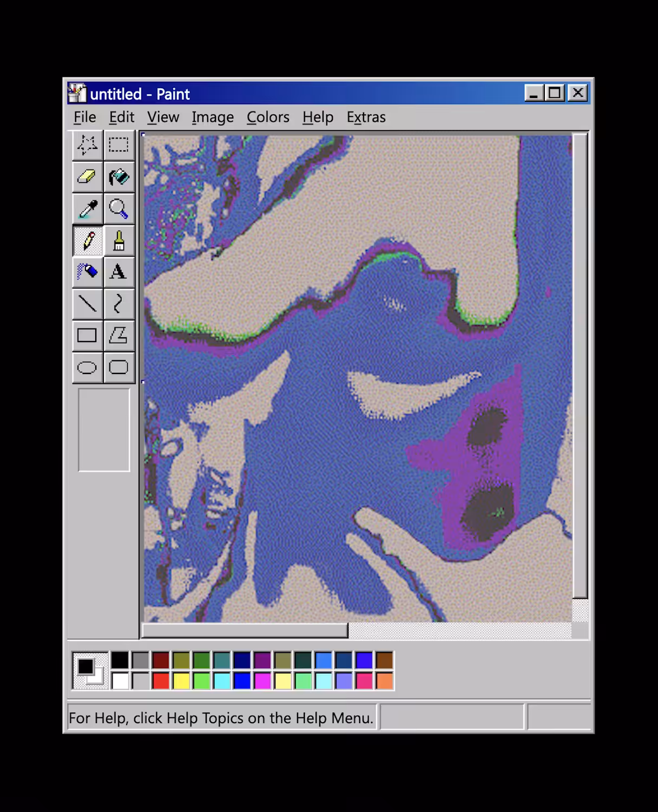658x812 pixels.
Task: Pick the white palette swatch
Action: point(120,680)
